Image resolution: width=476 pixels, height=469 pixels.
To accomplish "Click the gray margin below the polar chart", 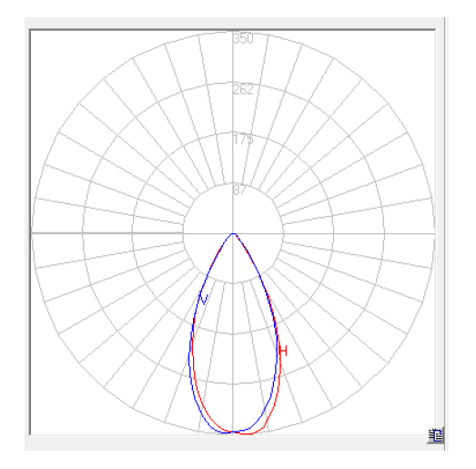I will tap(234, 444).
